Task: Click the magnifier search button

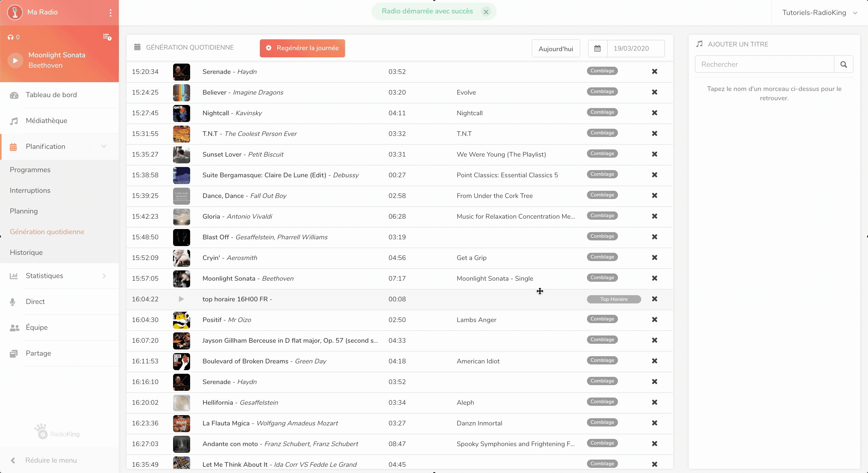Action: click(x=843, y=64)
